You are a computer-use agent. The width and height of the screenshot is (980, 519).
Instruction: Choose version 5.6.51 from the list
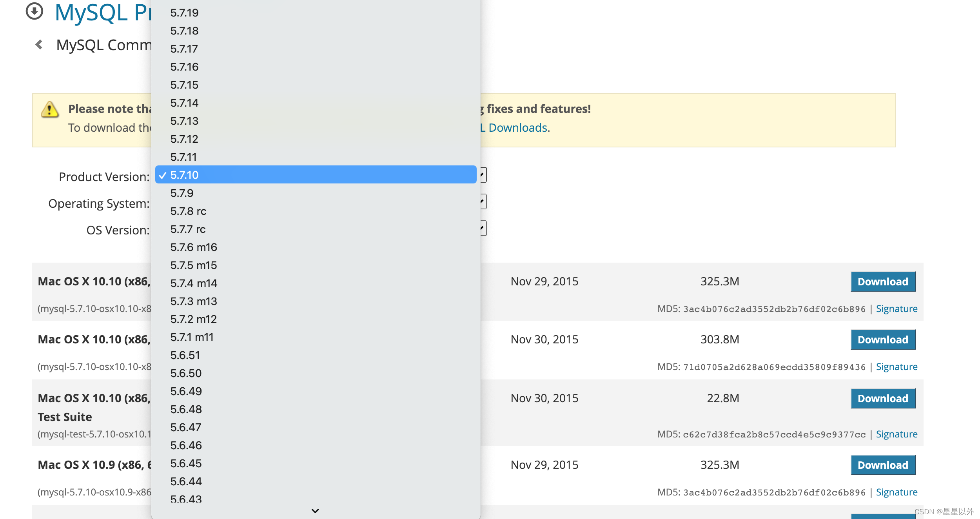coord(185,356)
